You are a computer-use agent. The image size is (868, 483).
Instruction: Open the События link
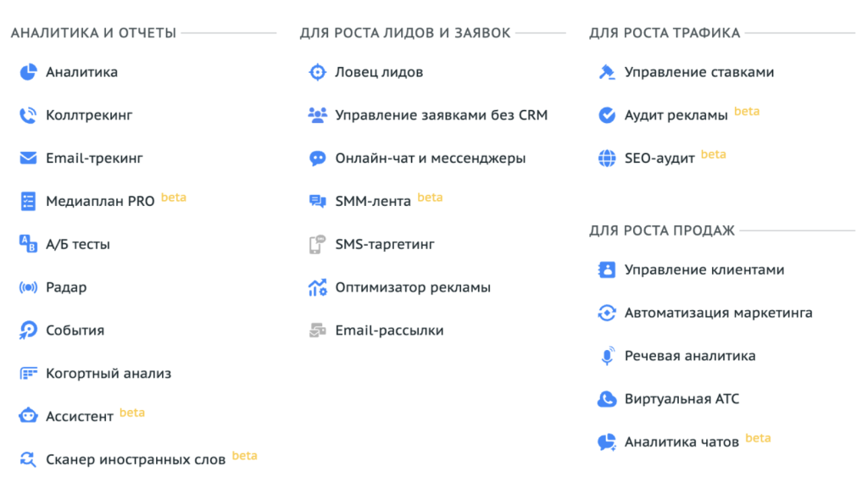[75, 330]
